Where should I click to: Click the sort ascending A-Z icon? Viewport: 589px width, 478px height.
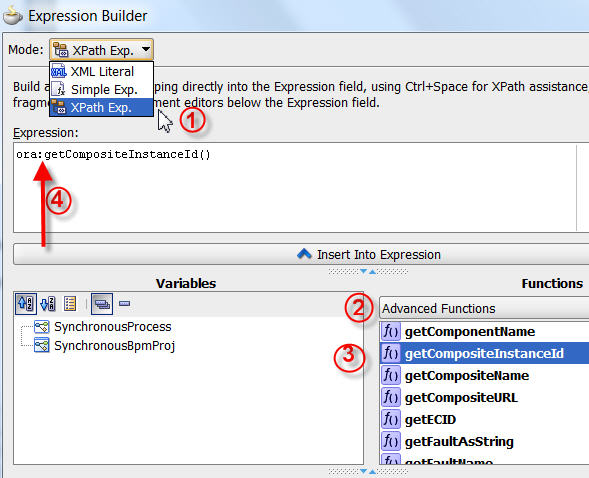coord(26,303)
